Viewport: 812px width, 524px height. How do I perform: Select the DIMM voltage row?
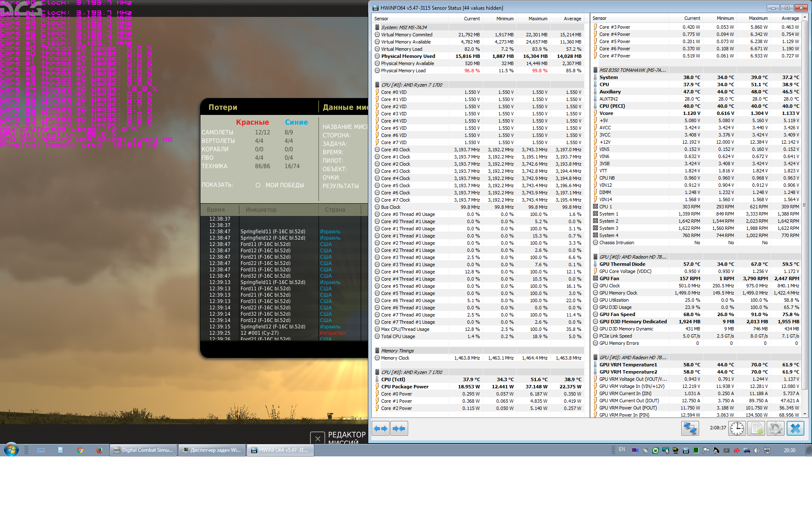(x=696, y=192)
